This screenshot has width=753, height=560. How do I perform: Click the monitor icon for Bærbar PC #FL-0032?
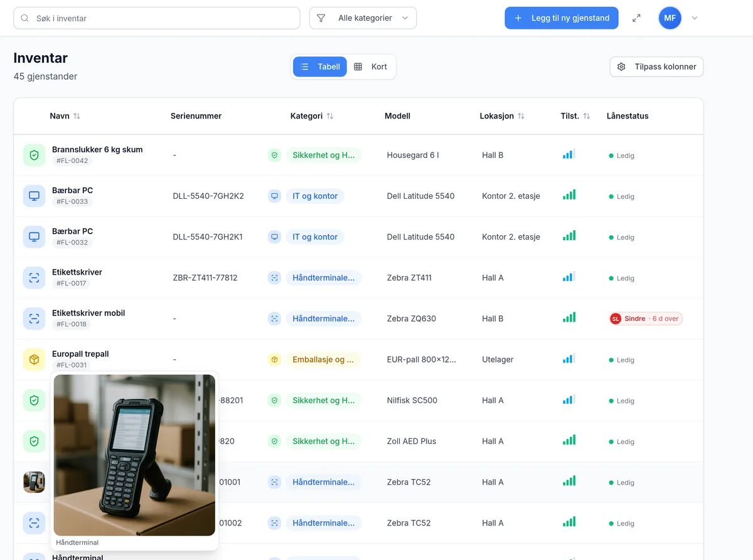coord(34,236)
